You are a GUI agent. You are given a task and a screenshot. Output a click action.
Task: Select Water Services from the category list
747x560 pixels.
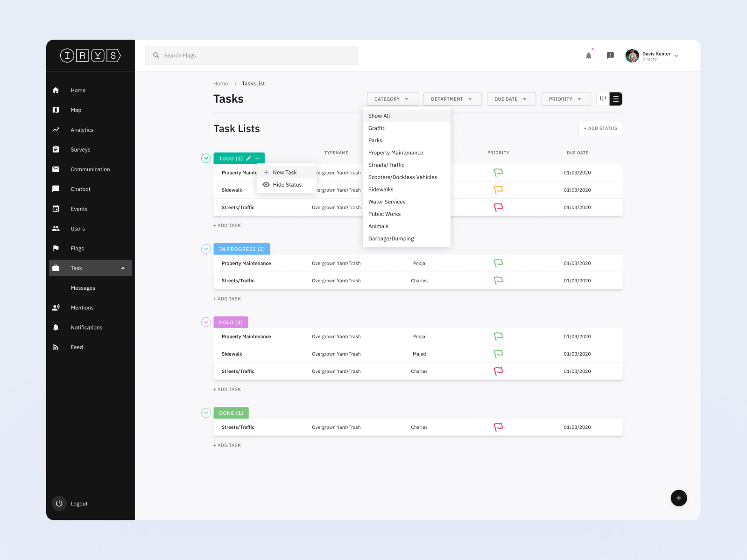click(387, 202)
